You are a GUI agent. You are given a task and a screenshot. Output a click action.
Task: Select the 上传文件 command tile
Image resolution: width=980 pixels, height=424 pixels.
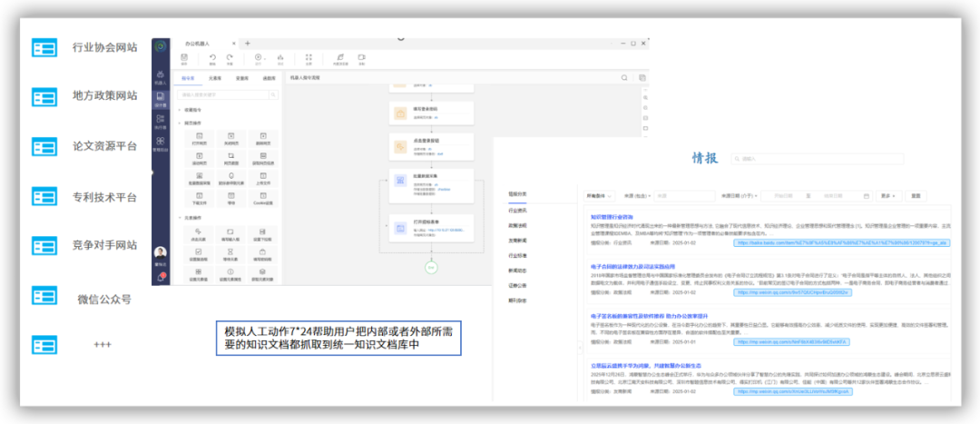(263, 178)
